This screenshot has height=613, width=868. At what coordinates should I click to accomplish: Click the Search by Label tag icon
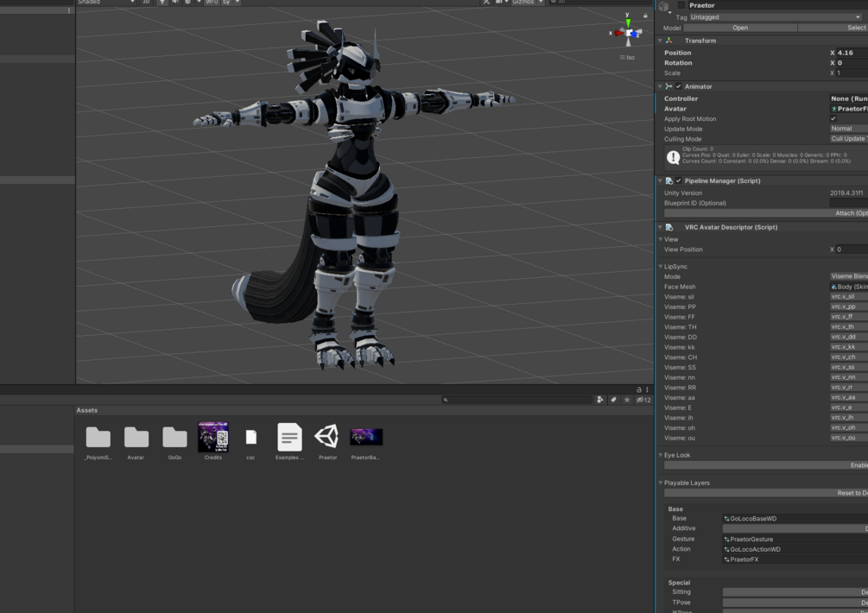point(613,400)
